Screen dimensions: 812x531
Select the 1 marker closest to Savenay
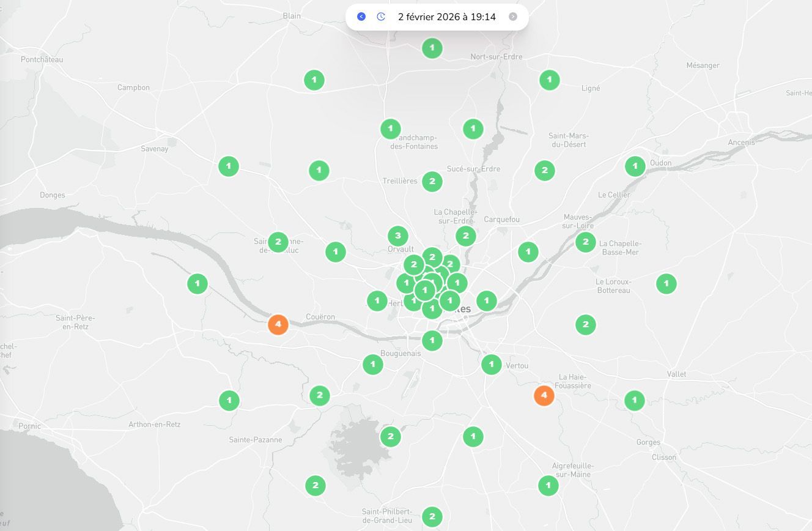coord(229,166)
